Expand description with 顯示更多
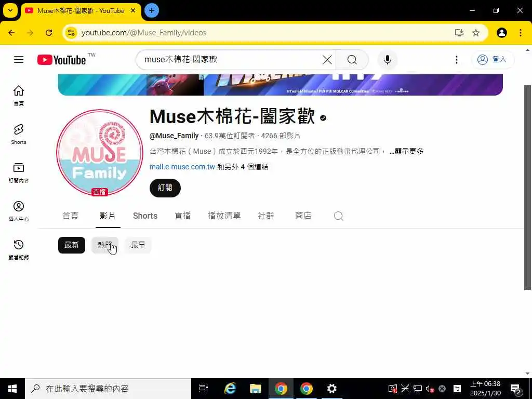Image resolution: width=532 pixels, height=399 pixels. [x=406, y=151]
